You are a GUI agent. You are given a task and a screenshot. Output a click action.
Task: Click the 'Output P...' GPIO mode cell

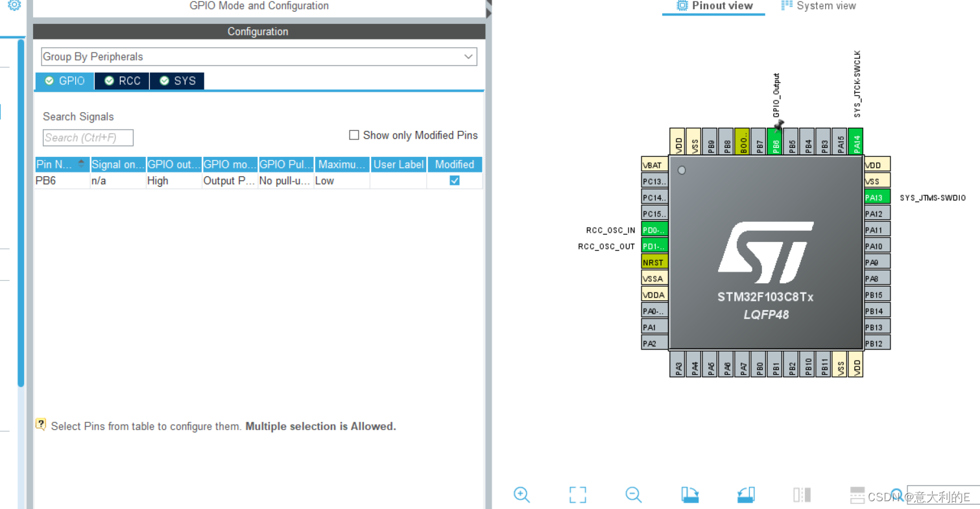[x=230, y=181]
